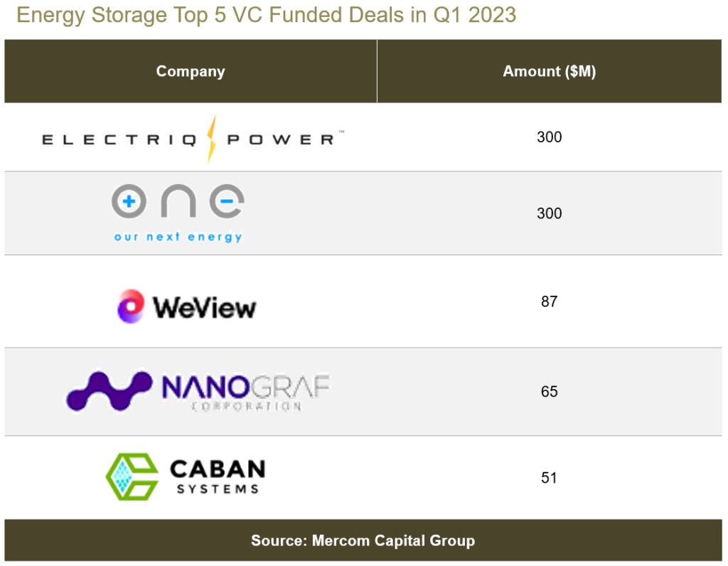Click the Amount ($M) column header
Image resolution: width=728 pixels, height=566 pixels.
(x=549, y=71)
